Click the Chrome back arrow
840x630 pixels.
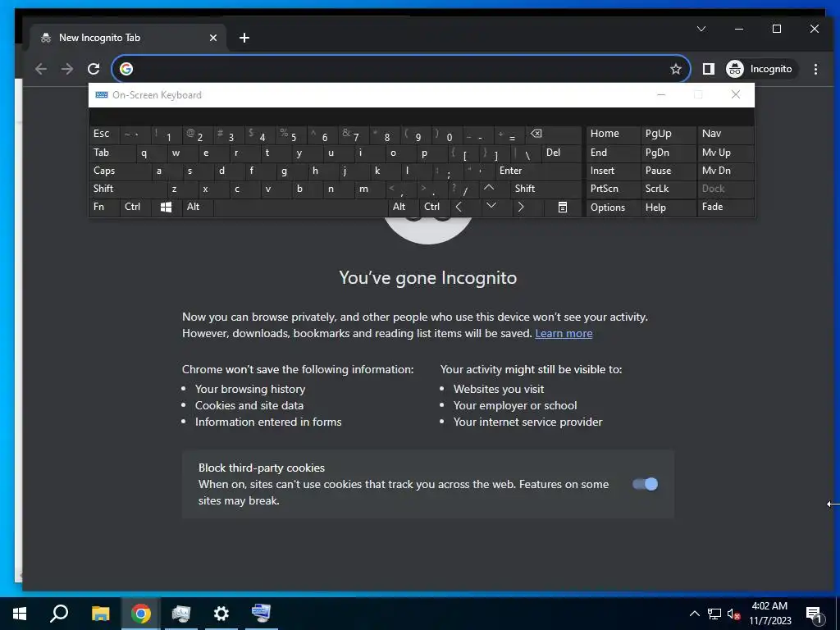41,69
